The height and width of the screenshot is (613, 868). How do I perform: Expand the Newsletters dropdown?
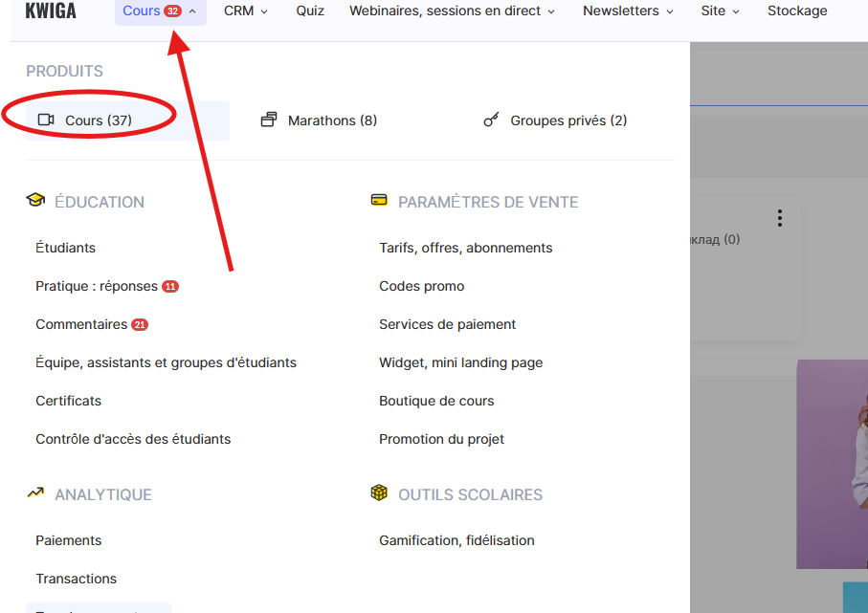(628, 11)
